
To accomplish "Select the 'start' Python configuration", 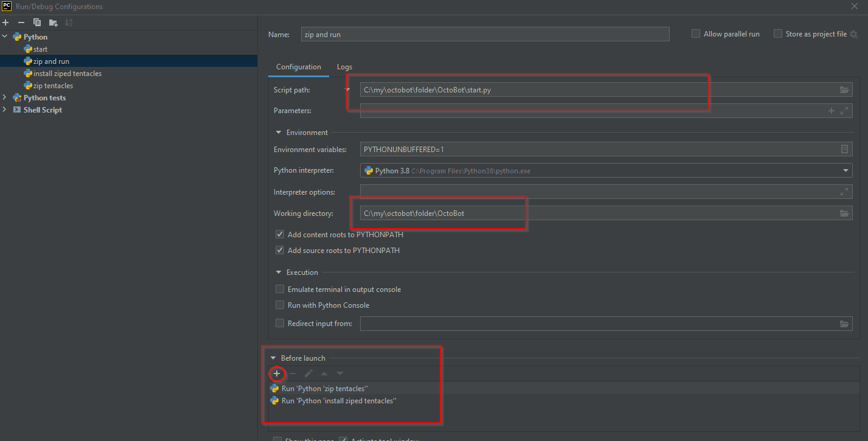I will point(41,49).
